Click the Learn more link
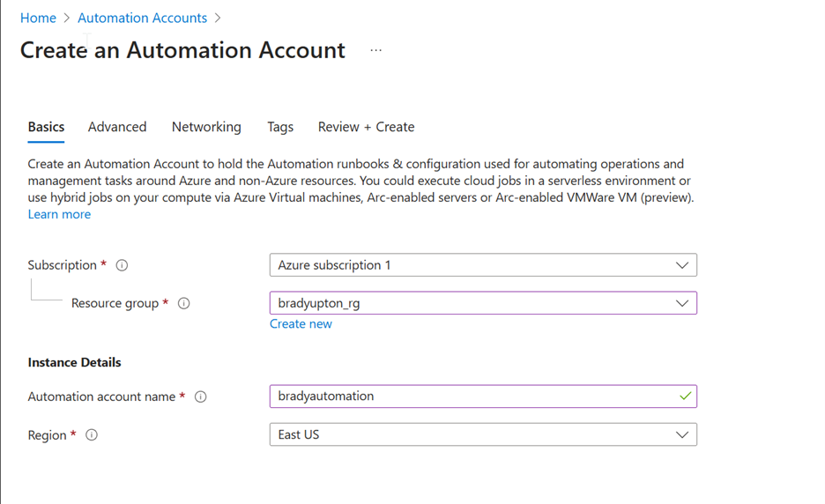Image resolution: width=825 pixels, height=504 pixels. pyautogui.click(x=59, y=214)
